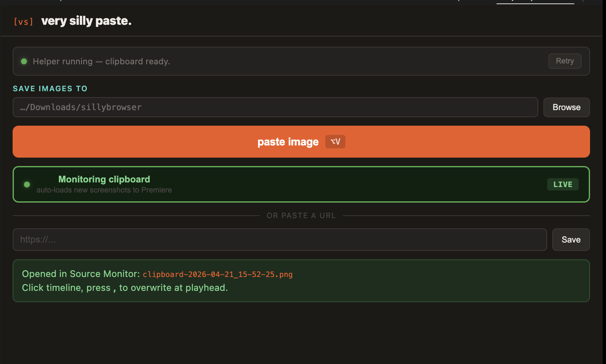Click the ⌥V shortcut badge on paste button

pos(335,142)
